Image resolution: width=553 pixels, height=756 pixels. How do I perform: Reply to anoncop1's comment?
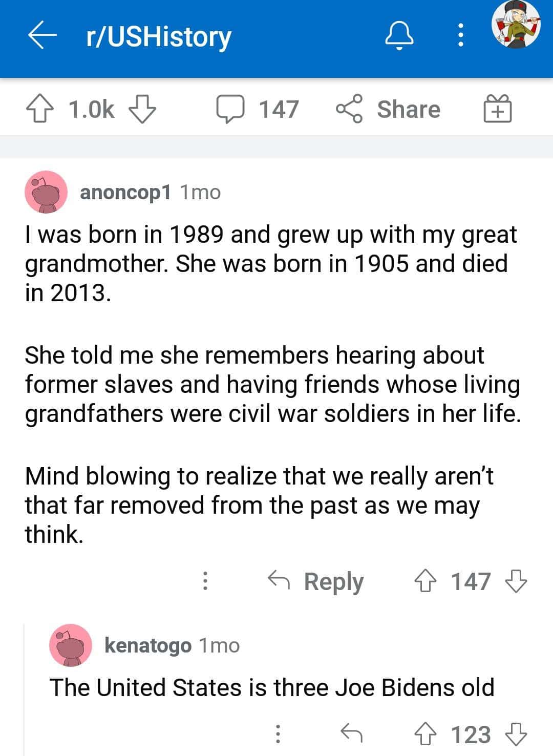(x=316, y=581)
